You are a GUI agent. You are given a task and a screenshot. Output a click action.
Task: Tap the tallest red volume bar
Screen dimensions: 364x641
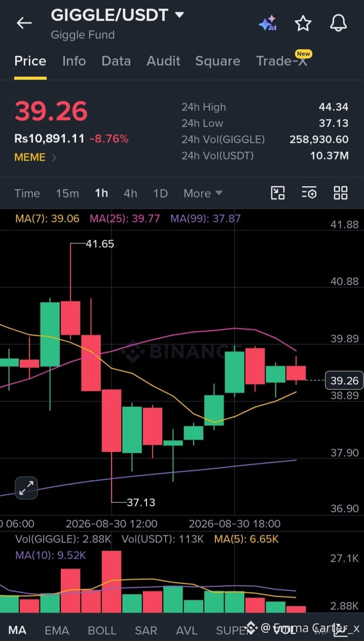coord(112,582)
